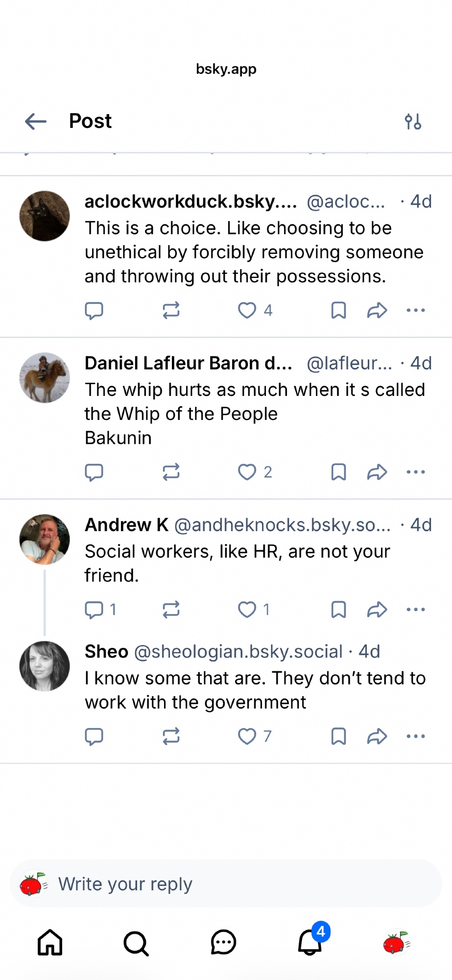Like Sheo's post with 7 likes

[x=247, y=736]
